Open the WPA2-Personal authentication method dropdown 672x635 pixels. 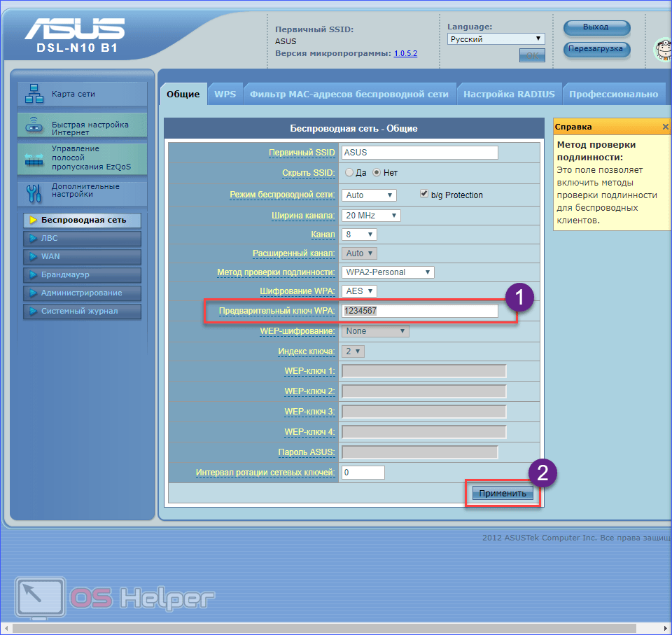pyautogui.click(x=388, y=272)
